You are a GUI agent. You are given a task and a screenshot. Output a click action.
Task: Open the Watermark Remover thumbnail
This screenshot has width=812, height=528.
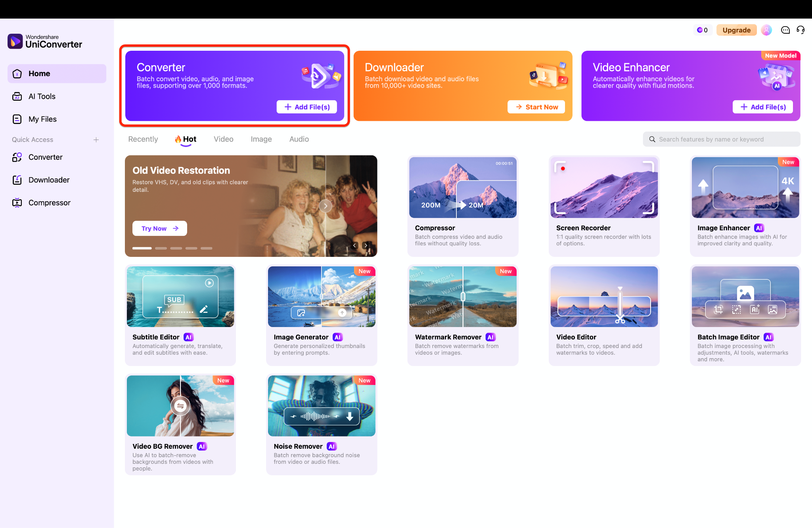click(463, 297)
